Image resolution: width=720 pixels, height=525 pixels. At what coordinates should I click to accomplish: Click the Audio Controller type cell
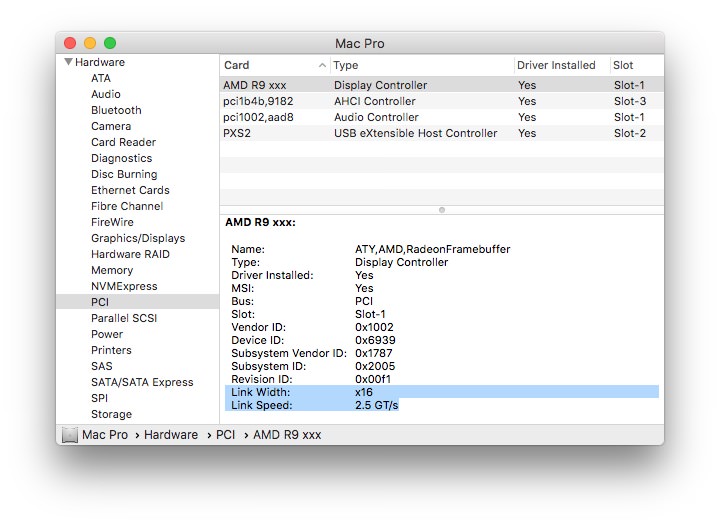(x=377, y=117)
